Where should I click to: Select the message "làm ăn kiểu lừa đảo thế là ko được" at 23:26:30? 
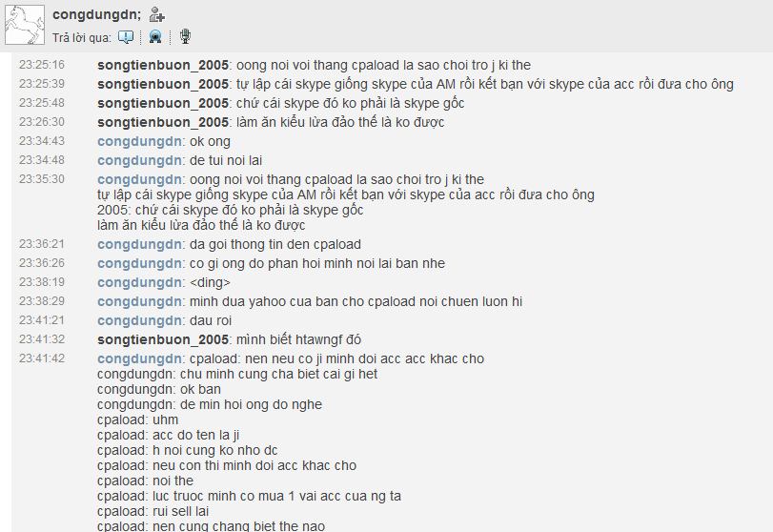point(340,122)
